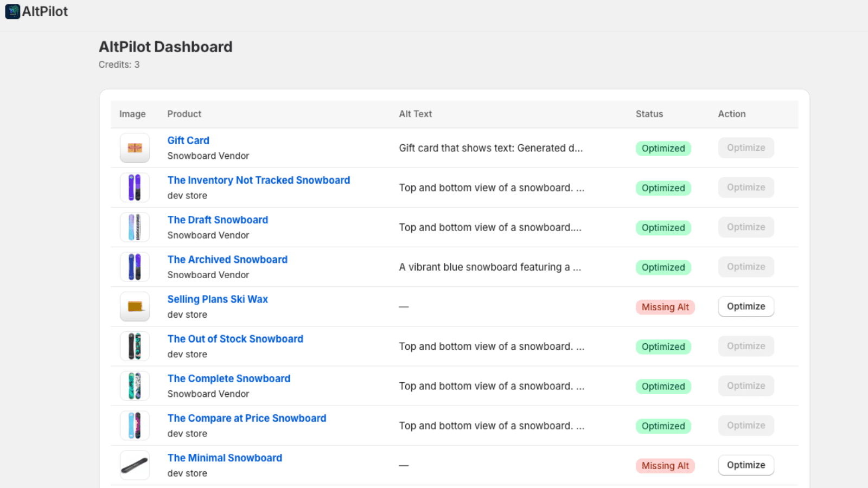Screen dimensions: 868x488
Task: Optimize alt text for The Minimal Snowboard
Action: pos(745,465)
